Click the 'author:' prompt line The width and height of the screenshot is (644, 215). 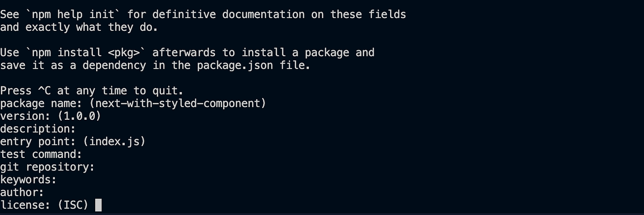pos(22,192)
